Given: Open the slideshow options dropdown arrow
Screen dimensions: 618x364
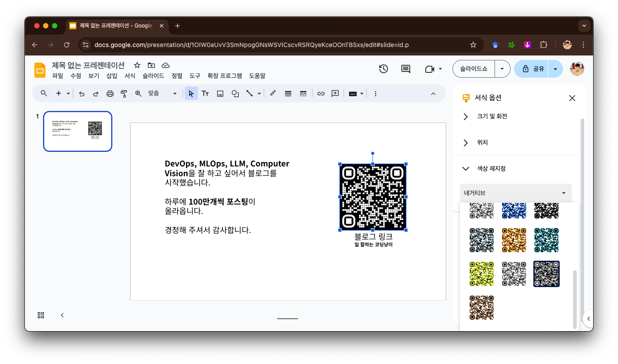Looking at the screenshot, I should [502, 69].
